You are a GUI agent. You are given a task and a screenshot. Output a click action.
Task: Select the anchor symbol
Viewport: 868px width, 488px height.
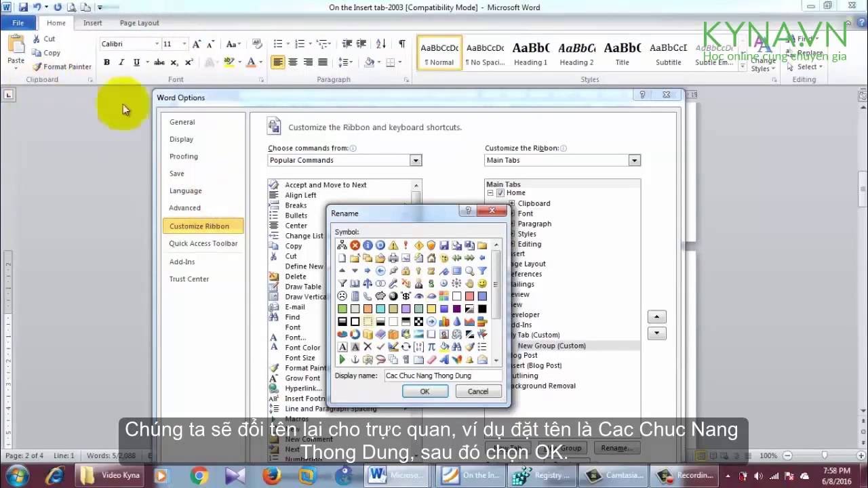355,359
